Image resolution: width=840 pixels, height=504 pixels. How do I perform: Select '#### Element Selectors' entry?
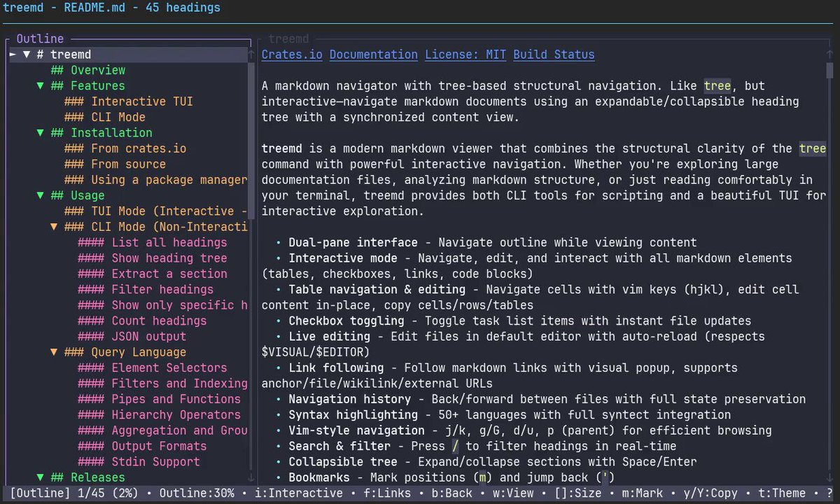[x=153, y=367]
